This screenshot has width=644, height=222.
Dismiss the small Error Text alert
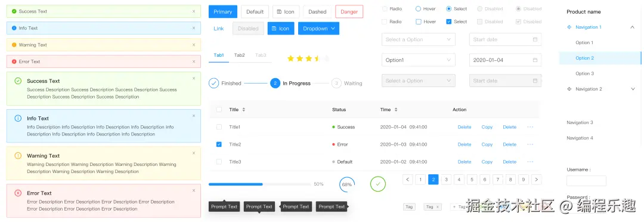click(194, 61)
